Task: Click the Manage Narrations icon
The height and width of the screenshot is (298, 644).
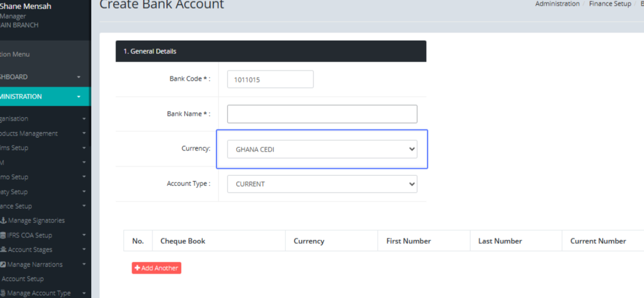Action: tap(3, 265)
